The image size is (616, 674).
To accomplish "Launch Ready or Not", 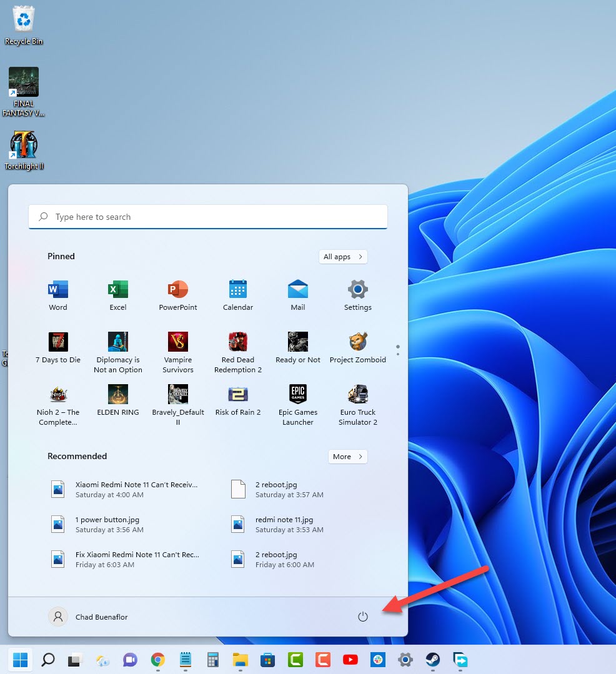I will coord(298,348).
